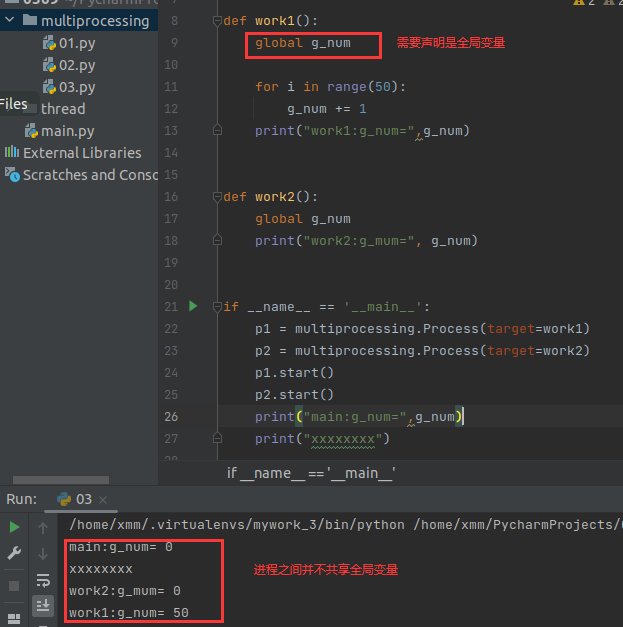
Task: Collapse the multiprocessing folder
Action: tap(10, 19)
